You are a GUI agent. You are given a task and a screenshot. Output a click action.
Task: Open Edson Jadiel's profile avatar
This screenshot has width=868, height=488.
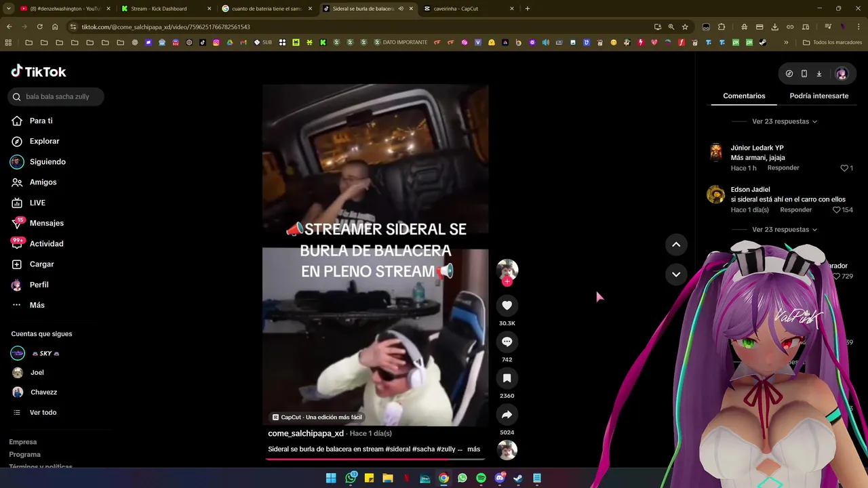point(716,195)
